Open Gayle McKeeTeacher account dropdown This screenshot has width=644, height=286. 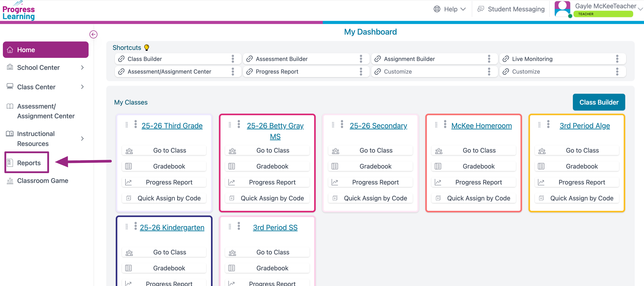(x=640, y=9)
